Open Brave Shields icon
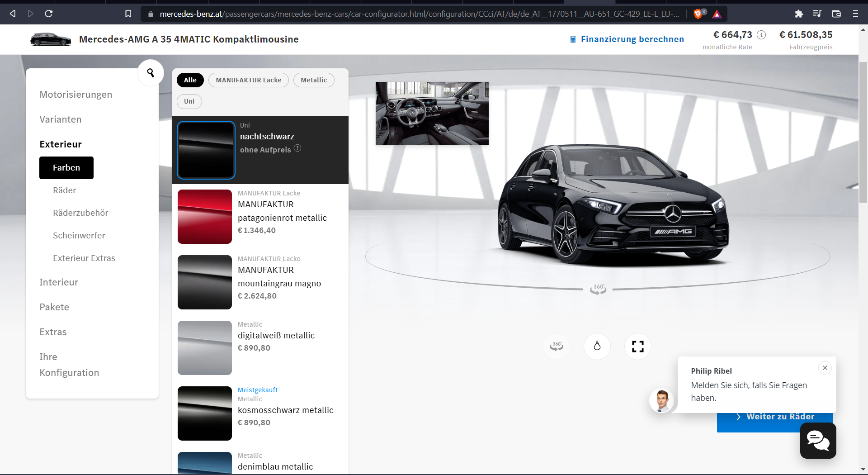This screenshot has width=868, height=475. click(698, 14)
